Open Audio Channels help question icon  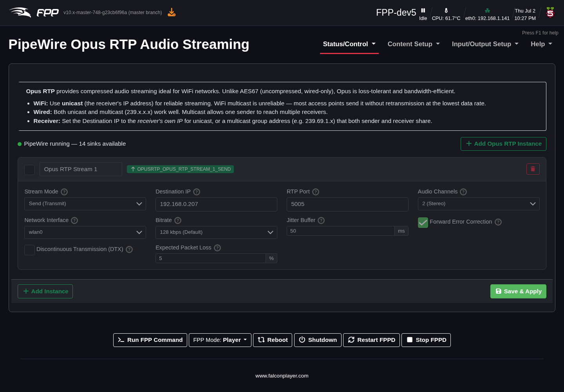click(463, 192)
